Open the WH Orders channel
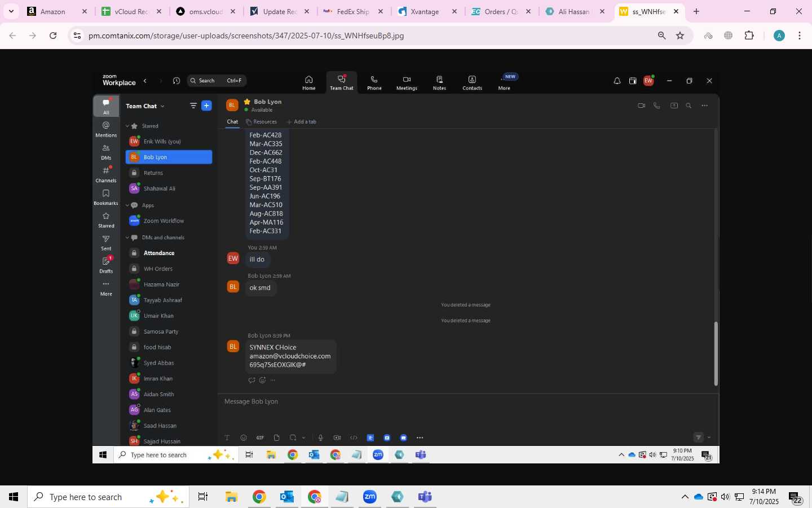 [169, 269]
